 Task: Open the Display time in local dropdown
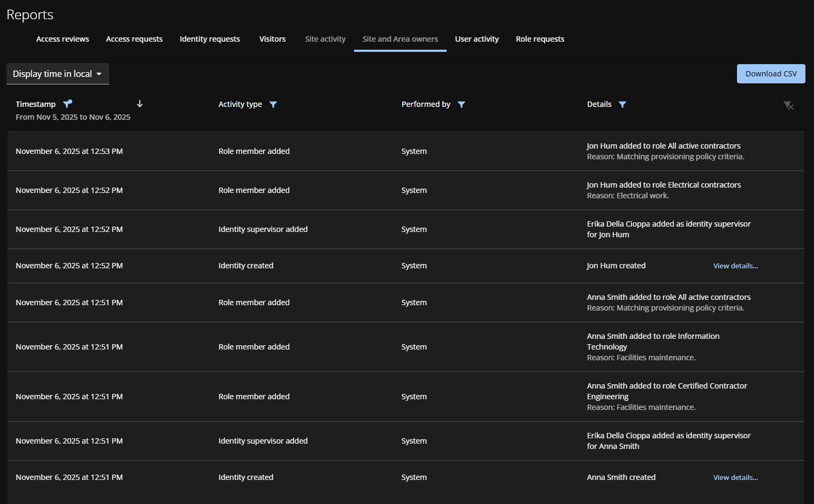tap(57, 74)
